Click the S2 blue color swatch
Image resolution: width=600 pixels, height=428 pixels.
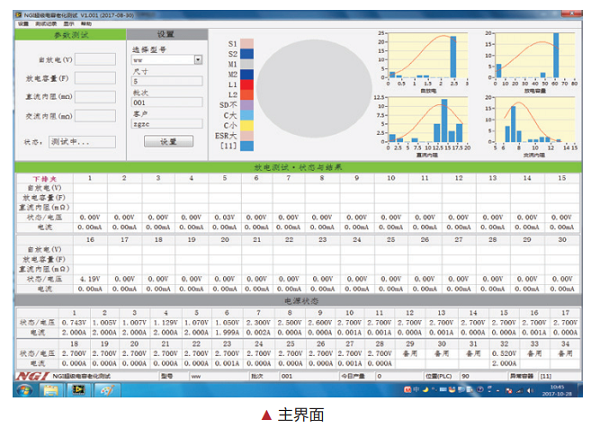tap(248, 54)
